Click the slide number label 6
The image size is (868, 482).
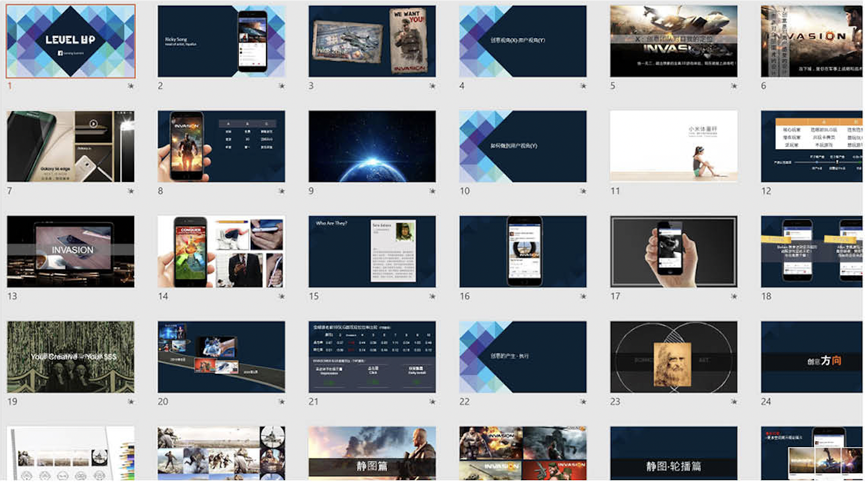764,86
